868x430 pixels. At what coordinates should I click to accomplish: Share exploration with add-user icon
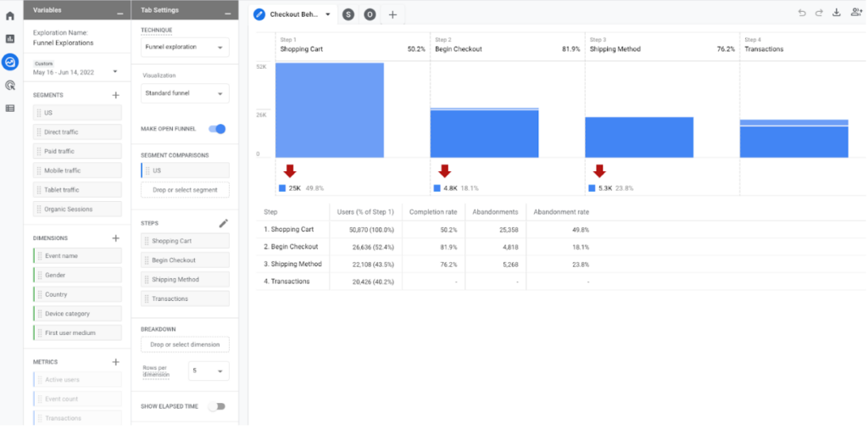(x=856, y=13)
